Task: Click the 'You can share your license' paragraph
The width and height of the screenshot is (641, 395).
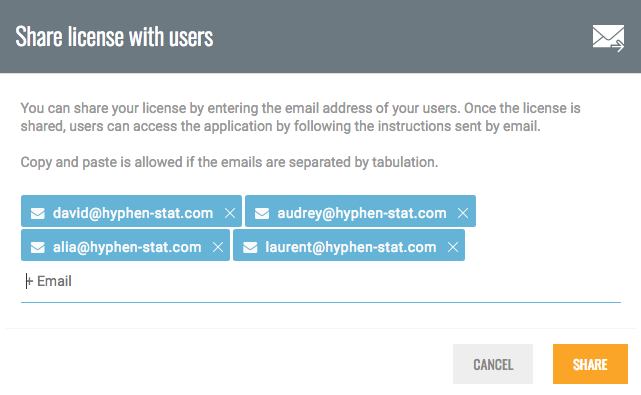Action: (300, 117)
